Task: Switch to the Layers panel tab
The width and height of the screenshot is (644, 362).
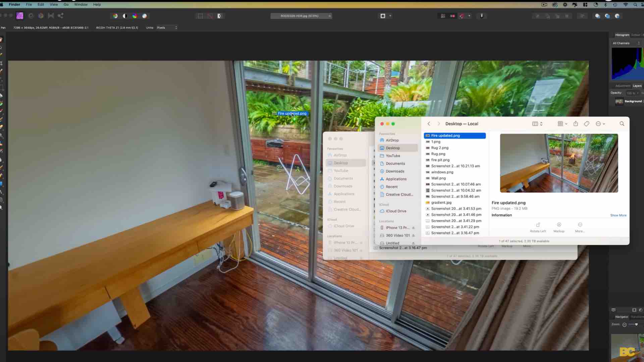Action: point(637,86)
